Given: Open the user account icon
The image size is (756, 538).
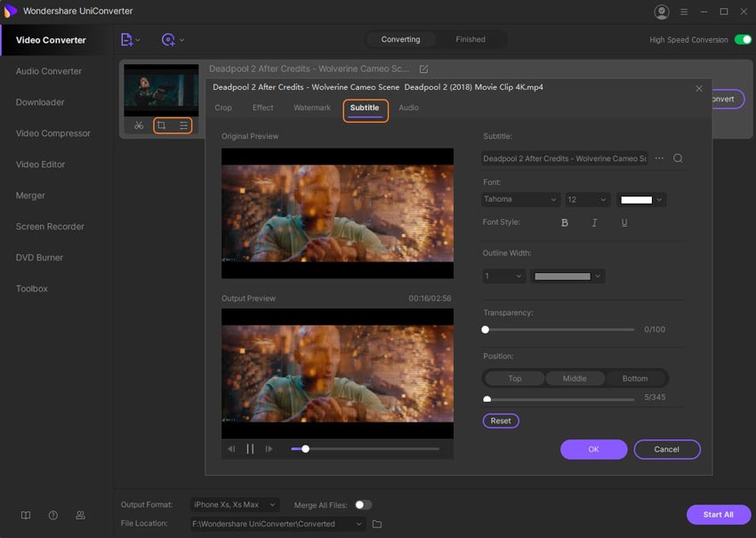Looking at the screenshot, I should tap(662, 12).
